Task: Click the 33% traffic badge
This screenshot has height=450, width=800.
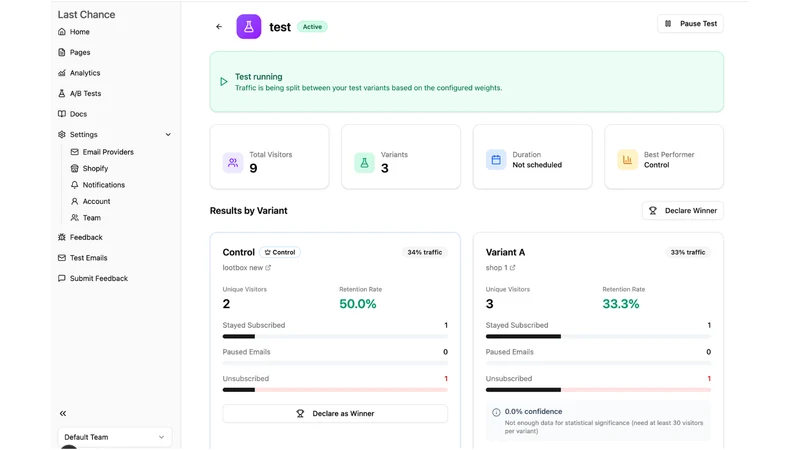Action: pyautogui.click(x=688, y=252)
